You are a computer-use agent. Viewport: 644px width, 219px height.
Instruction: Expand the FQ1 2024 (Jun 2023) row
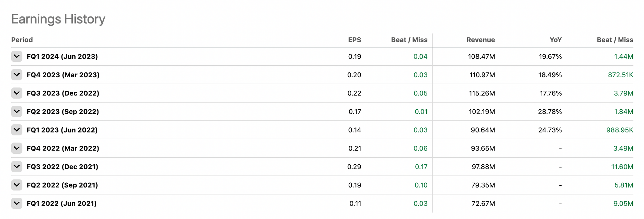click(17, 56)
